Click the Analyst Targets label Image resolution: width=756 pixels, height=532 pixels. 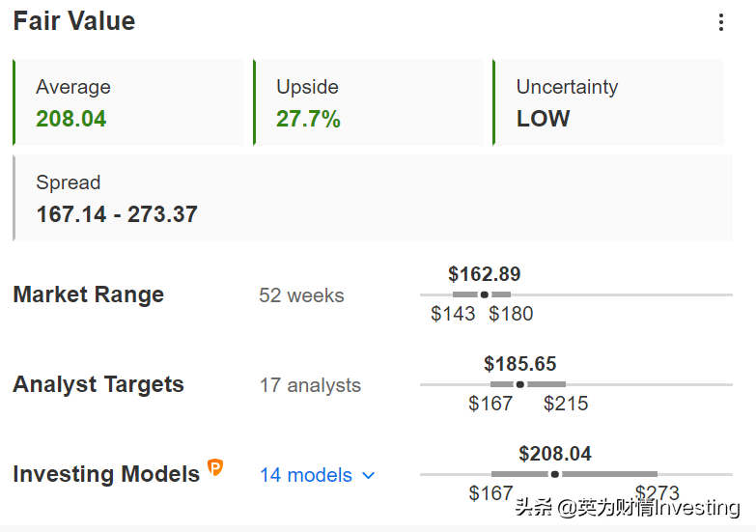[98, 384]
